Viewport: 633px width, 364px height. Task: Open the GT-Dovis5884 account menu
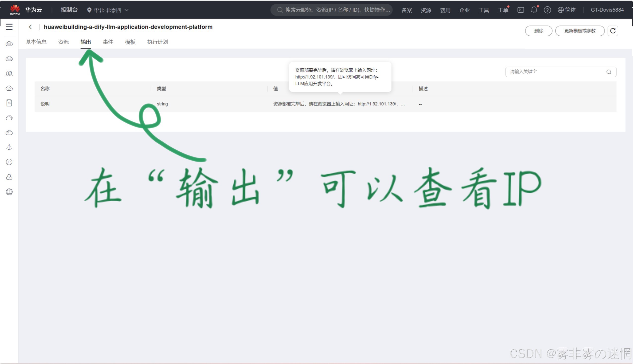click(x=607, y=10)
